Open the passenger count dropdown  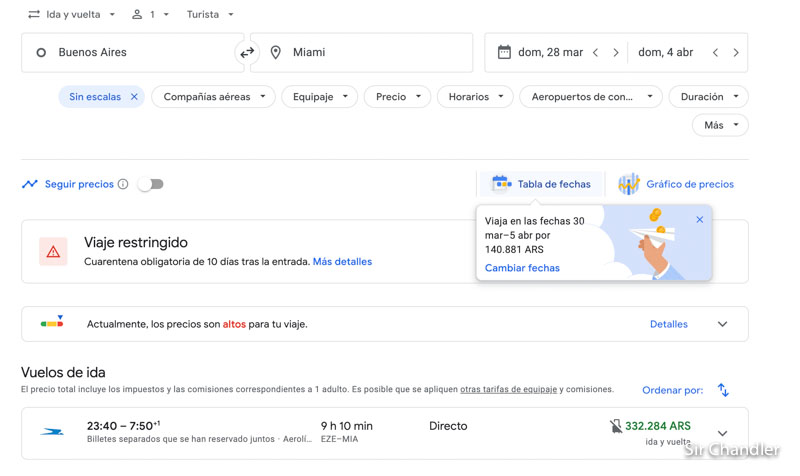click(x=151, y=15)
